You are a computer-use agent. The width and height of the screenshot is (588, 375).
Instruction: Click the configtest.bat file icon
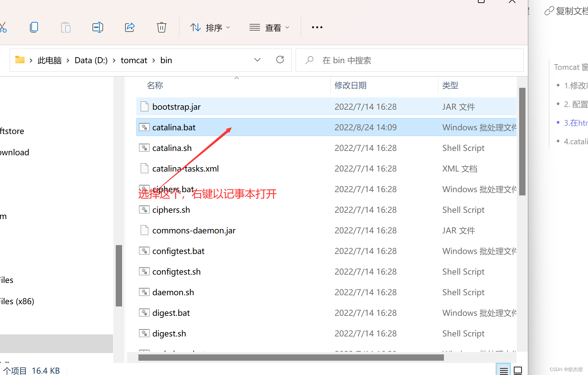[144, 251]
